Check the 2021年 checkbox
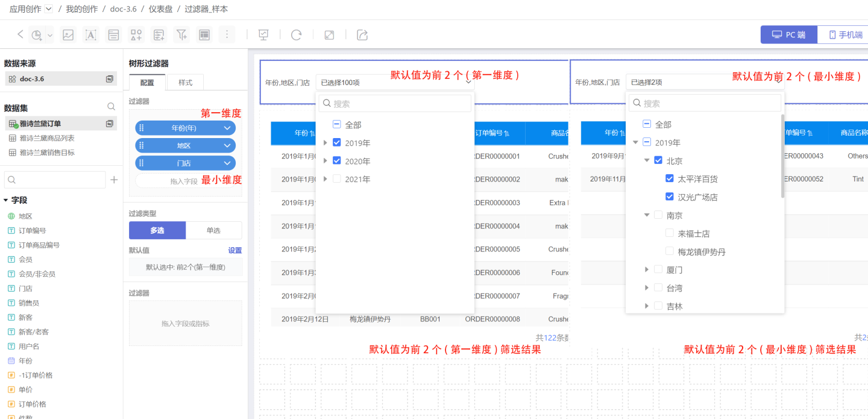The image size is (868, 419). [x=337, y=179]
